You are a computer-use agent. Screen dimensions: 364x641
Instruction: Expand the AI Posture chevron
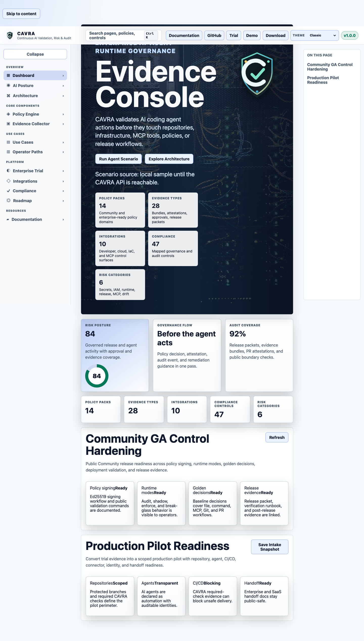(x=63, y=86)
